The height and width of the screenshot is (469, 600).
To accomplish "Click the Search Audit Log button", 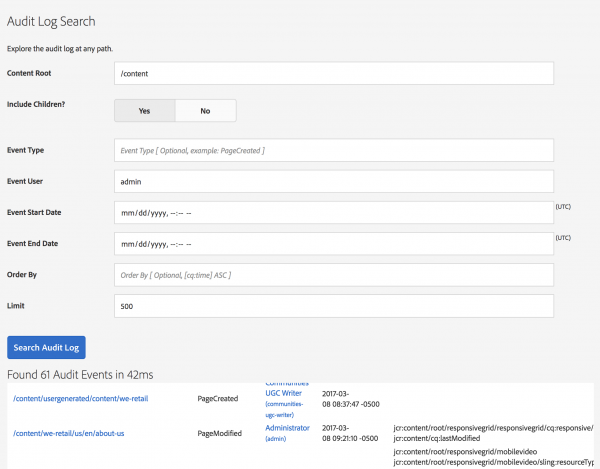I will pyautogui.click(x=46, y=347).
